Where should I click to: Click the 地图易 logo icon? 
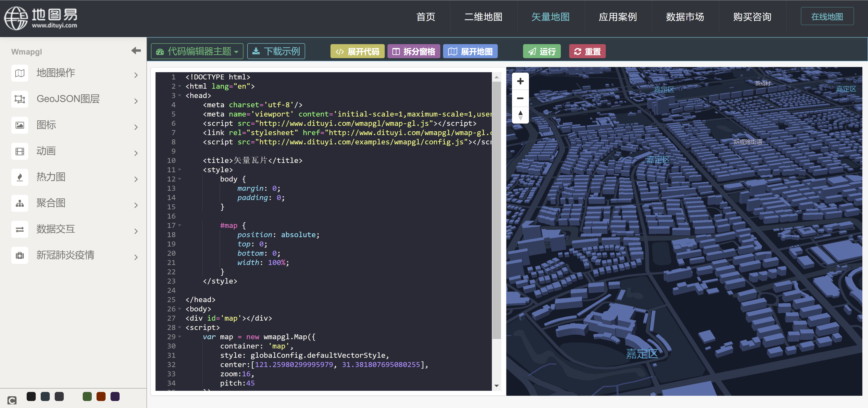[x=16, y=18]
